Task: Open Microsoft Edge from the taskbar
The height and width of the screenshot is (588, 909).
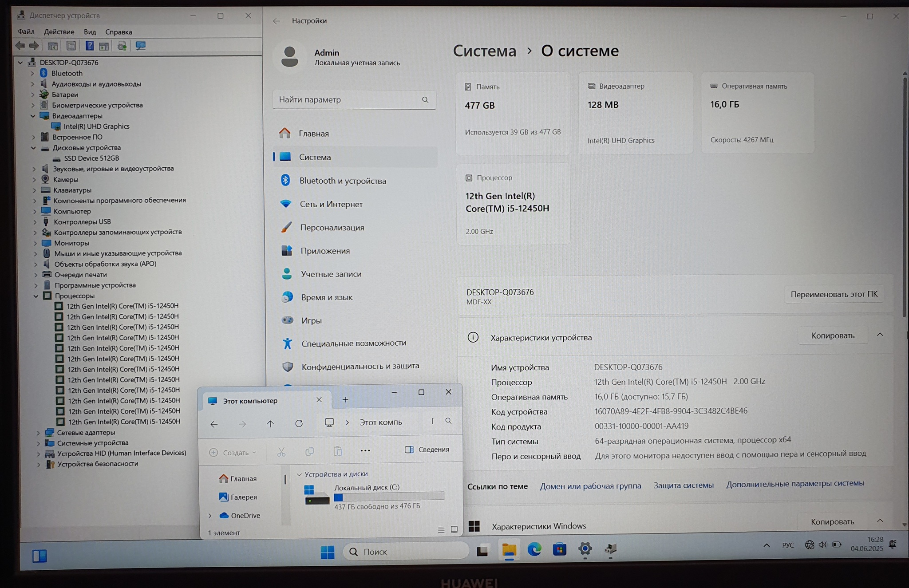Action: pos(534,549)
